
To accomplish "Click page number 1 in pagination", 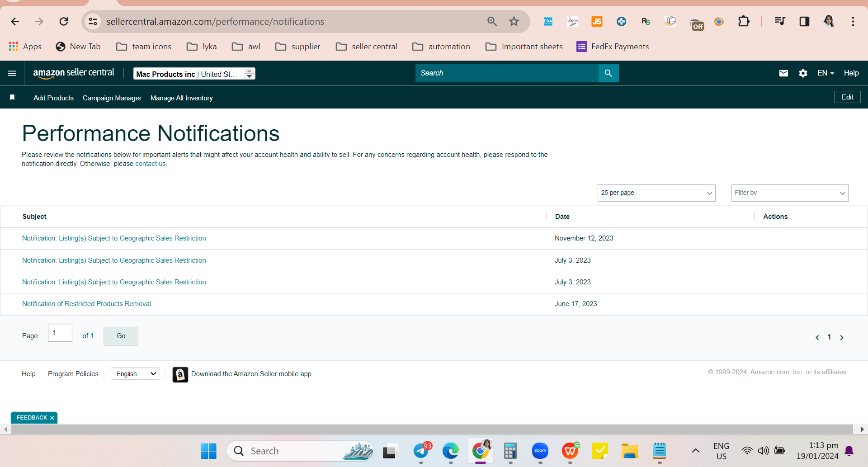I will (x=829, y=337).
